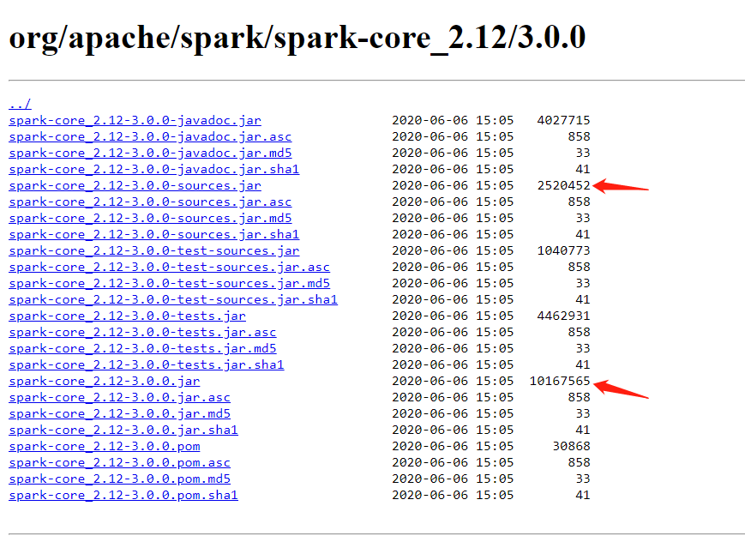
Task: Open the parent directory ../ link
Action: (20, 104)
